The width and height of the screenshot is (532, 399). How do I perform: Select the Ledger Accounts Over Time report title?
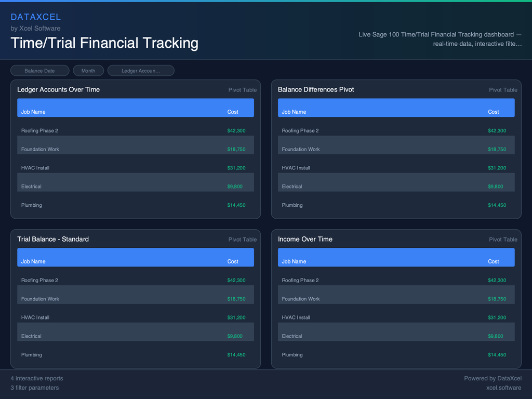58,89
